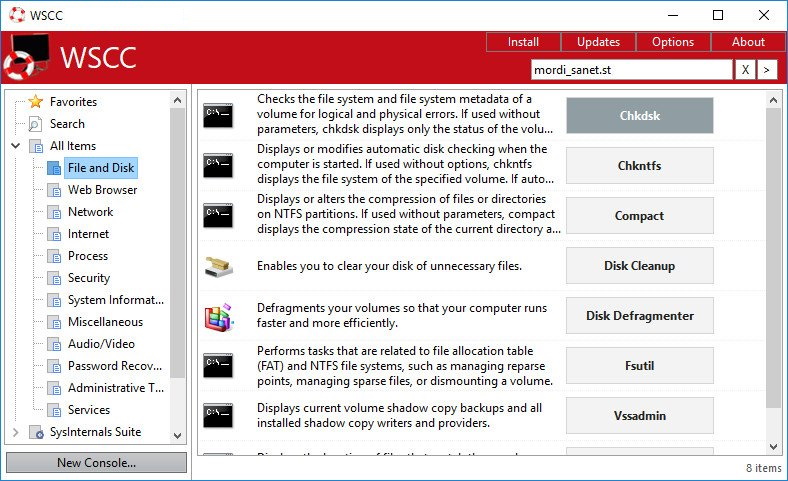Select Audio/Video category
Viewport: 788px width, 481px height.
pos(102,344)
